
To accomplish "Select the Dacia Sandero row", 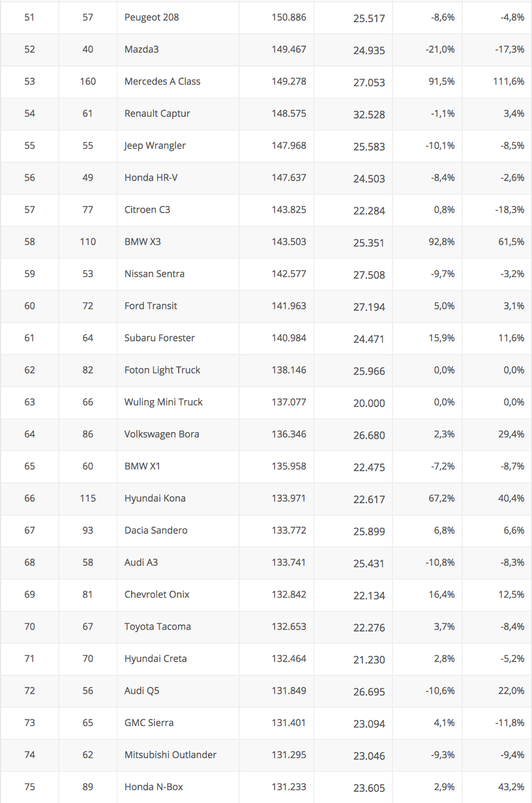I will [x=266, y=530].
